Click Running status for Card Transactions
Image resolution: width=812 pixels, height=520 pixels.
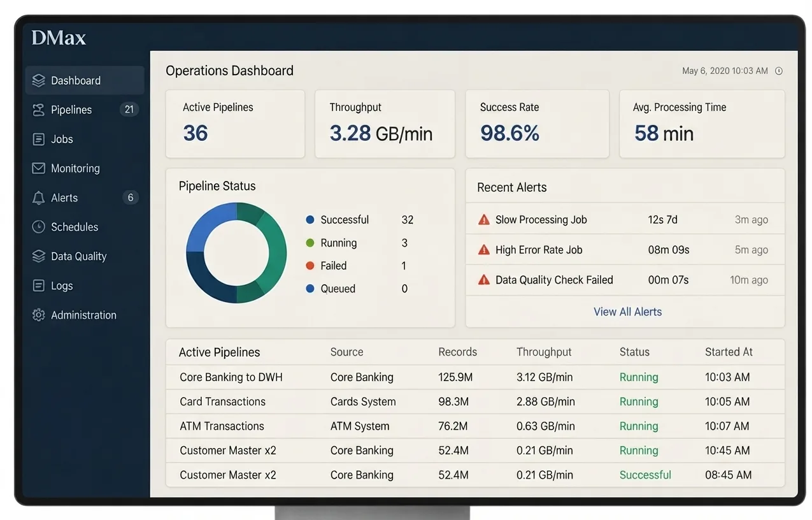(x=639, y=401)
